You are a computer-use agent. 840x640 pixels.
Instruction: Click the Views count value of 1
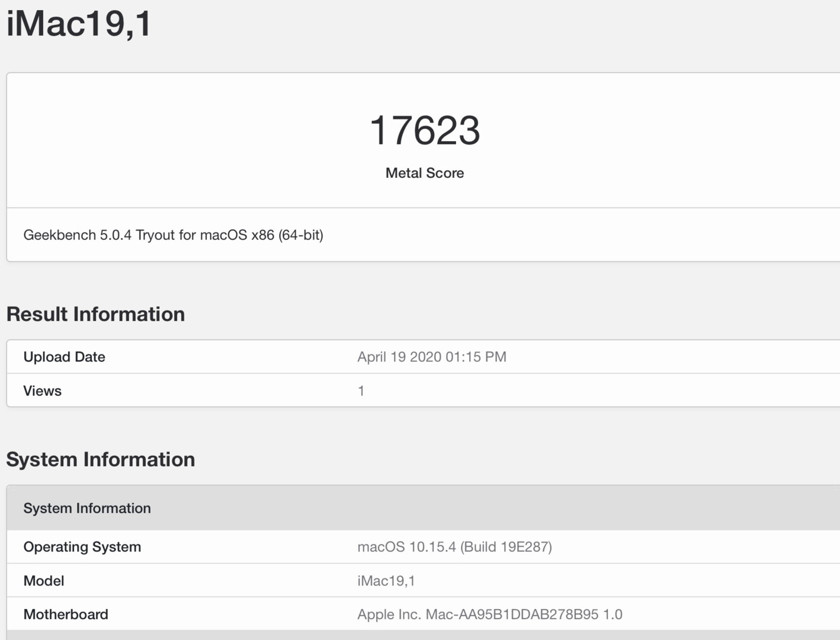[x=361, y=391]
